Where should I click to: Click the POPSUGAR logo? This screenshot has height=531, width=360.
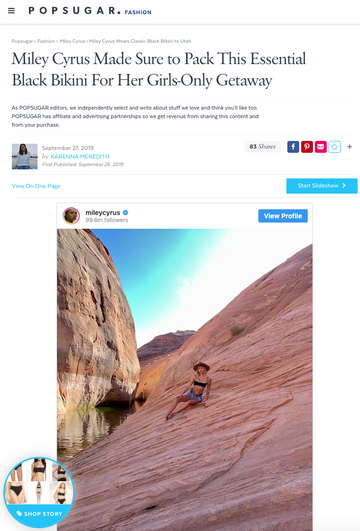tap(75, 11)
